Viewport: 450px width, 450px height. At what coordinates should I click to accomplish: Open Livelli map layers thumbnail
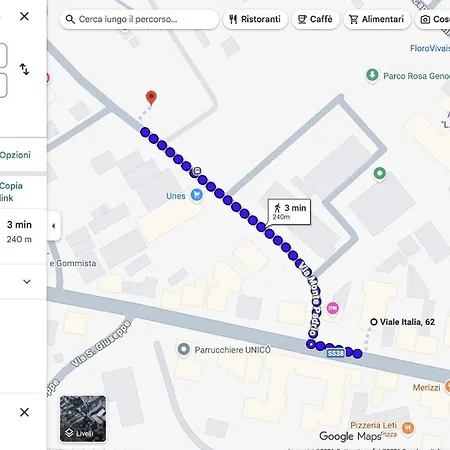tap(83, 419)
